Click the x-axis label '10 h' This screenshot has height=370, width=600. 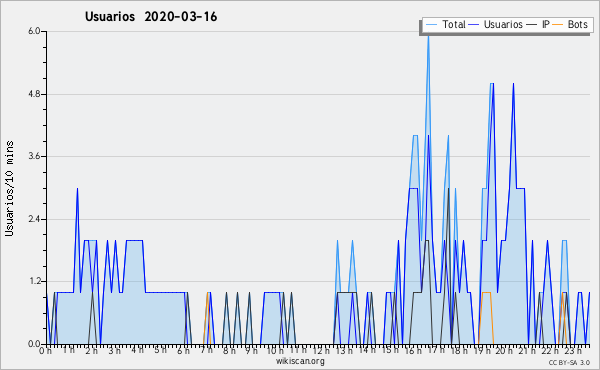(275, 351)
